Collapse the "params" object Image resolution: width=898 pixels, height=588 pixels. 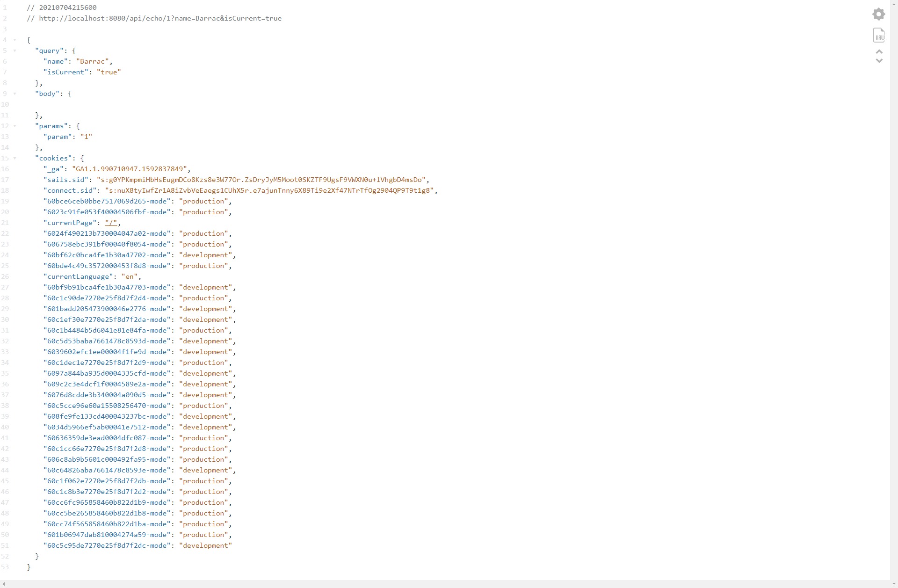14,126
